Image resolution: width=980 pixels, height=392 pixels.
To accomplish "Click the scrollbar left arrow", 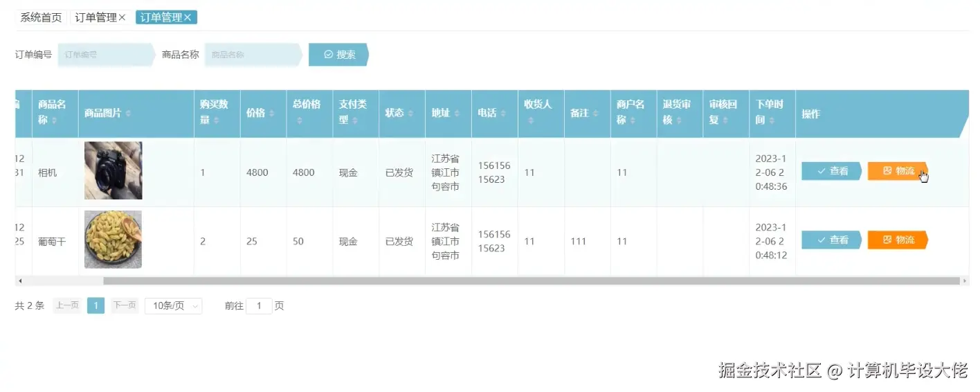I will (20, 281).
